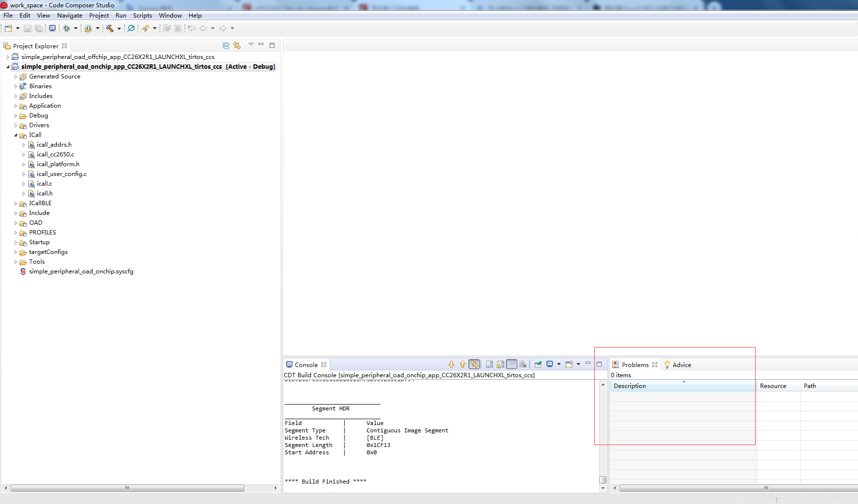Viewport: 858px width, 504px height.
Task: Toggle Pin Console icon
Action: (538, 364)
